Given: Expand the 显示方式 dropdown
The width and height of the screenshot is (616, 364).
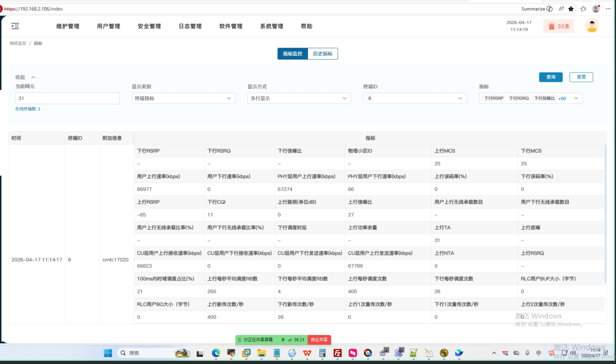Looking at the screenshot, I should (299, 98).
